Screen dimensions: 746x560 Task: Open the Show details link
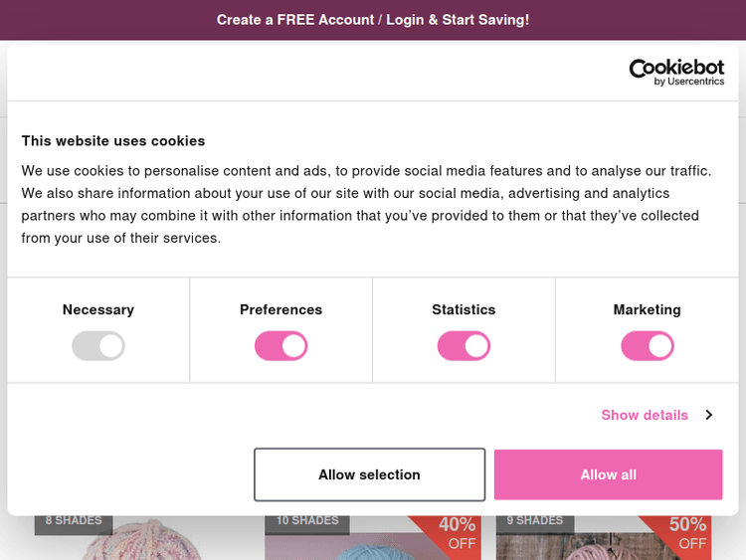[645, 415]
